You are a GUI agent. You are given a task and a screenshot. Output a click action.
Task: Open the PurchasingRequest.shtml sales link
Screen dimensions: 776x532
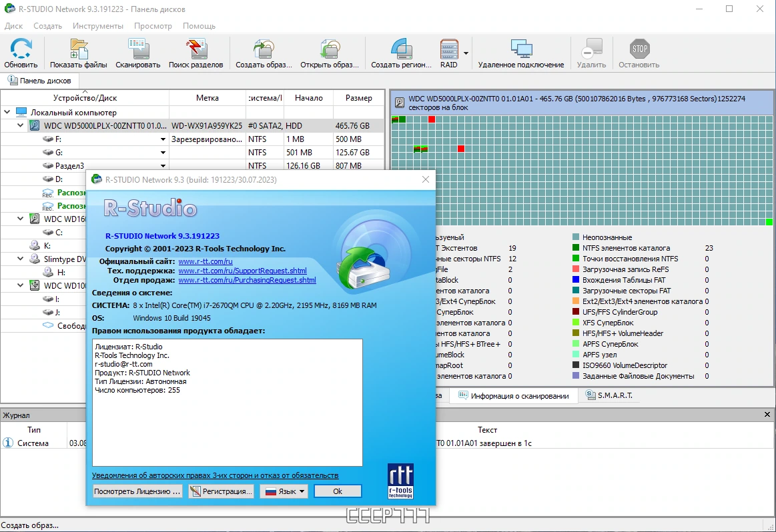tap(247, 280)
